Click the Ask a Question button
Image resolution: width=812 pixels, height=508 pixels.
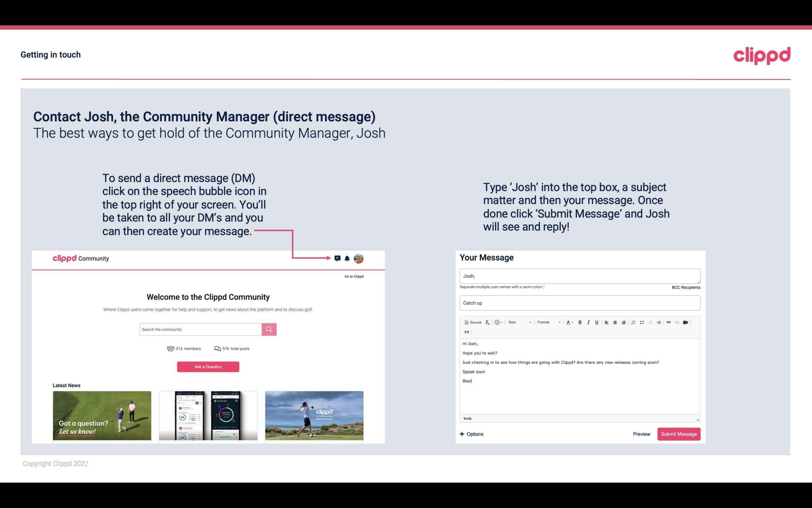(208, 366)
